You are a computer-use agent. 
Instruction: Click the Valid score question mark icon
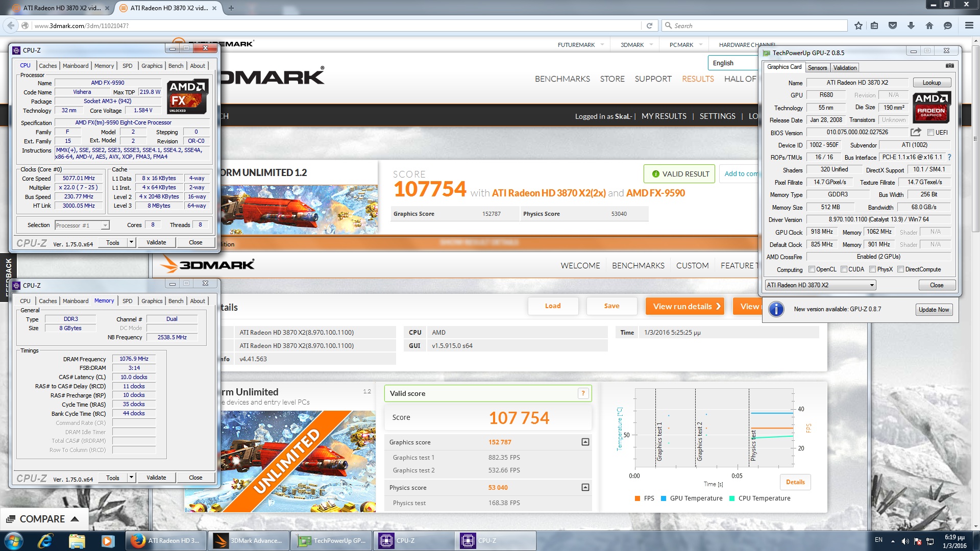pyautogui.click(x=583, y=393)
